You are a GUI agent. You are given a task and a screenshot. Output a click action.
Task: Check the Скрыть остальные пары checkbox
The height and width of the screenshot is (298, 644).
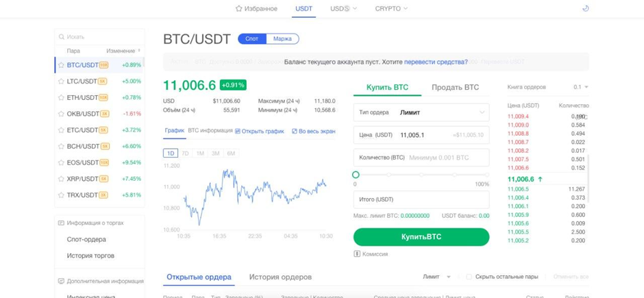click(x=469, y=277)
